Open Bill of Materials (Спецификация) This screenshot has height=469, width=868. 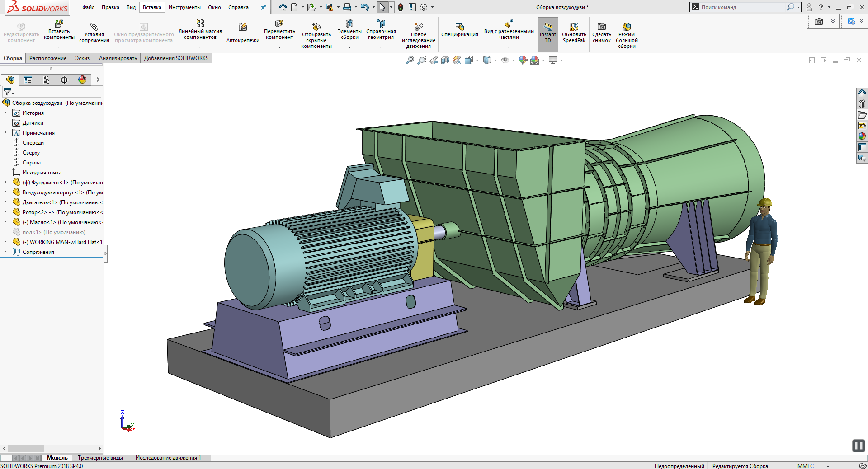click(x=459, y=31)
